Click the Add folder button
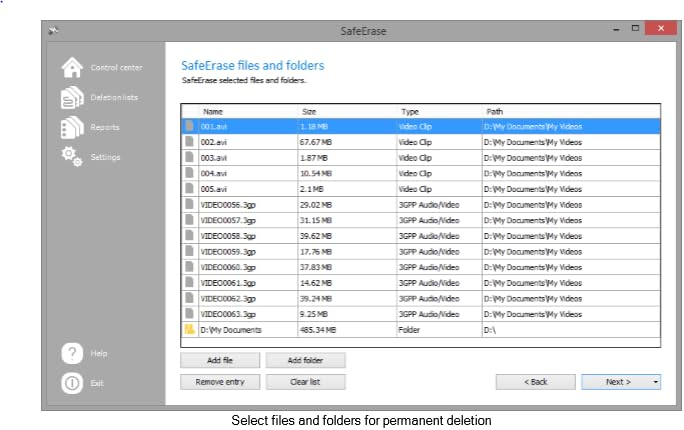The image size is (684, 430). point(305,360)
